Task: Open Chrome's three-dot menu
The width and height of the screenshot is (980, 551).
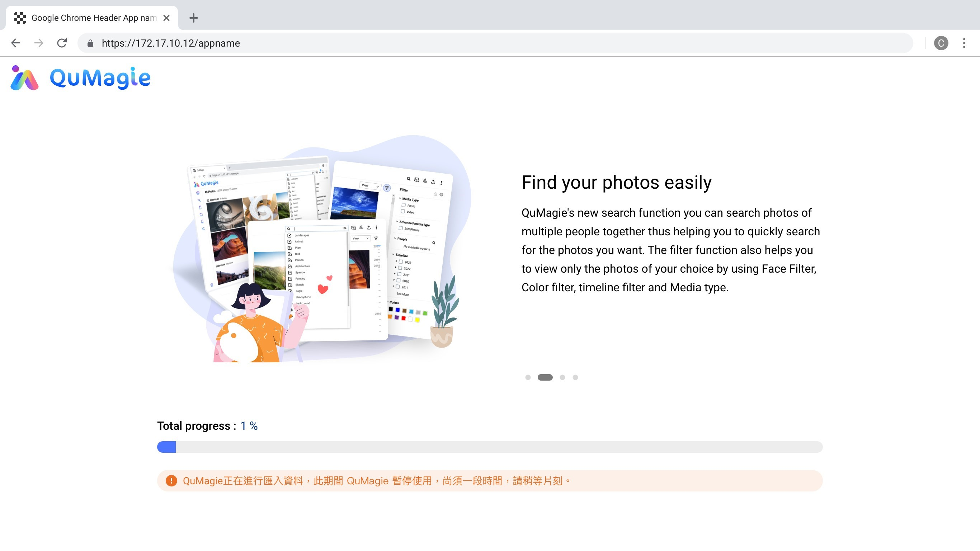Action: 964,43
